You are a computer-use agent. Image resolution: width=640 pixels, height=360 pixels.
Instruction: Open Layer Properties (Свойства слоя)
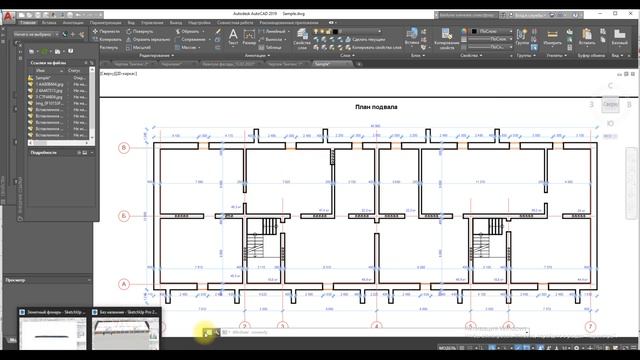pos(302,39)
